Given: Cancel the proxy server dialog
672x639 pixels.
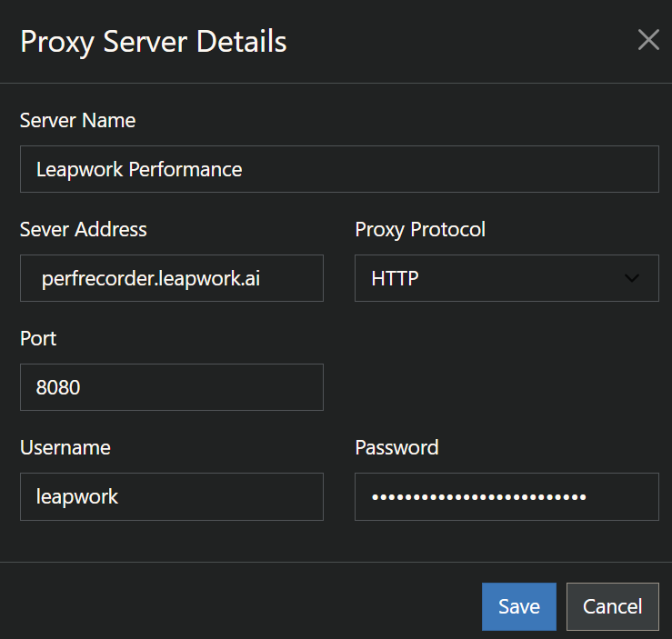Looking at the screenshot, I should 612,606.
